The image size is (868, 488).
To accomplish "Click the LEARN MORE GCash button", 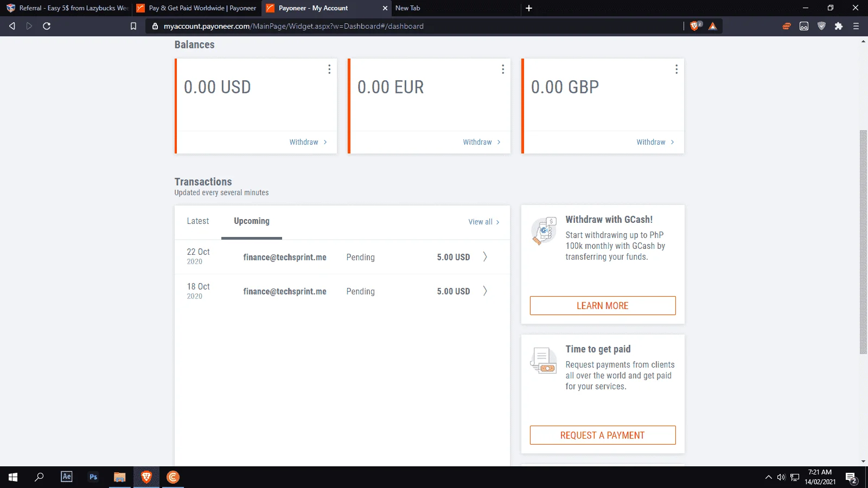I will [x=603, y=306].
